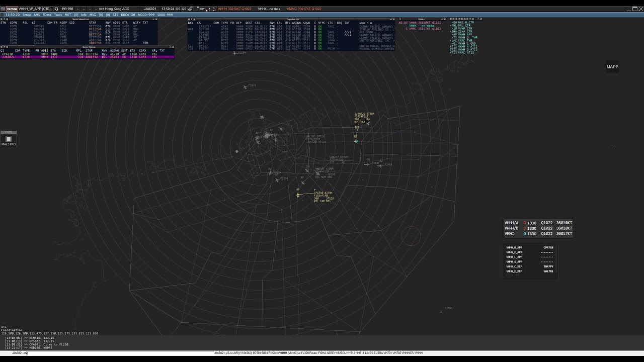
Task: Click VHHX - no data text in title bar
Action: (x=269, y=9)
